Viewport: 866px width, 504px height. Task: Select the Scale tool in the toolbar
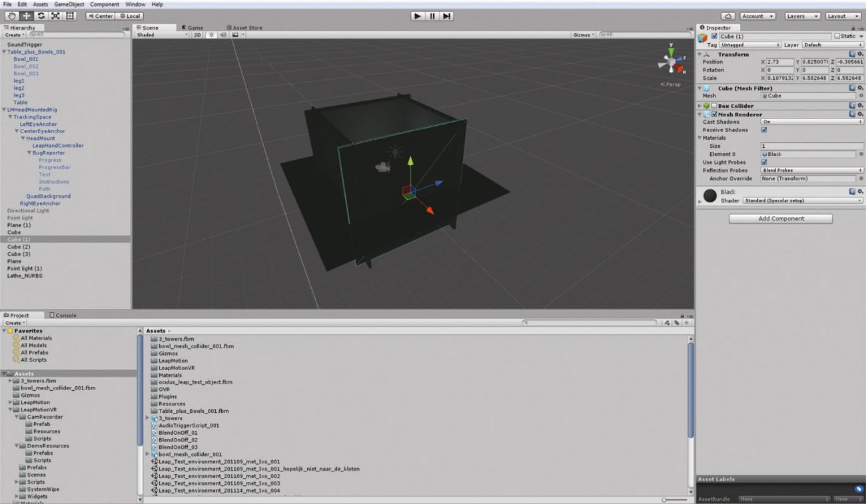[x=56, y=16]
